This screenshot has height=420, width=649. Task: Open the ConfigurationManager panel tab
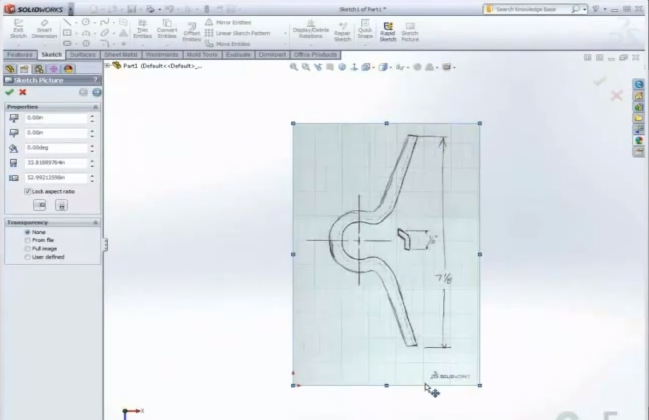pyautogui.click(x=39, y=69)
